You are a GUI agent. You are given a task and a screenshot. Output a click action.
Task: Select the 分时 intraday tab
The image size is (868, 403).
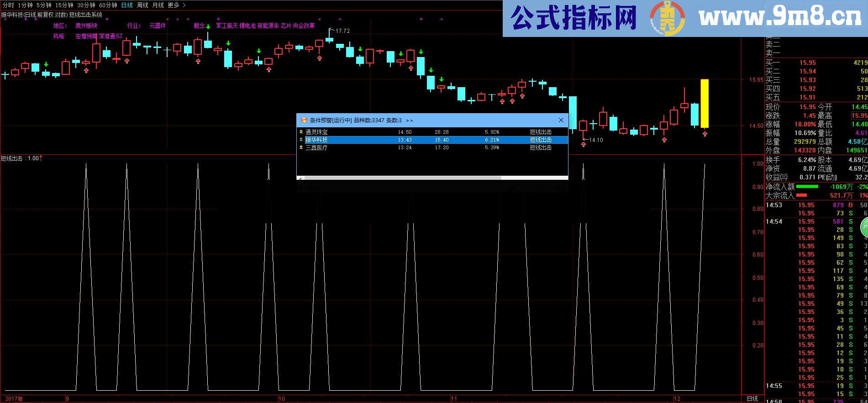coord(8,5)
